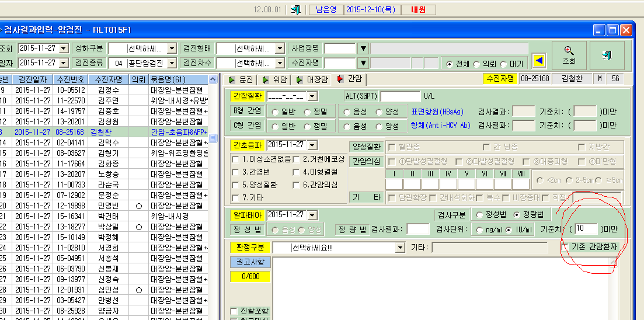Check the 1.이상소견없음 checkbox
The image size is (644, 320).
(x=235, y=159)
